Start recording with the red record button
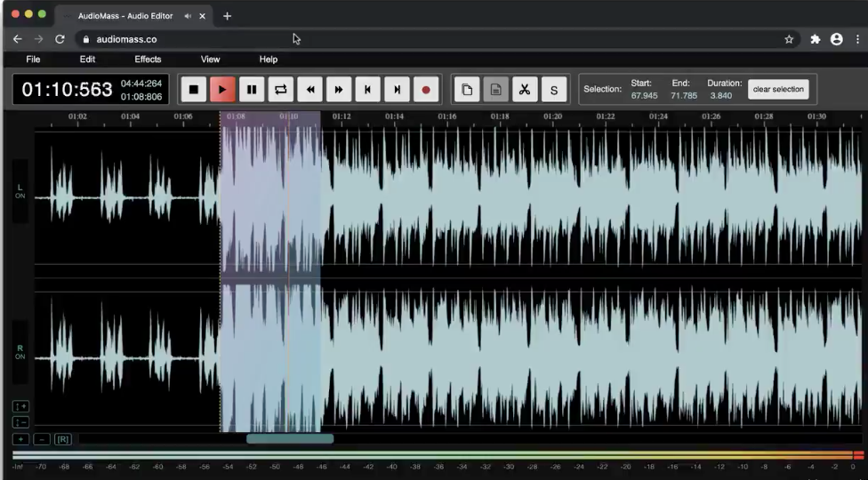 click(x=426, y=90)
